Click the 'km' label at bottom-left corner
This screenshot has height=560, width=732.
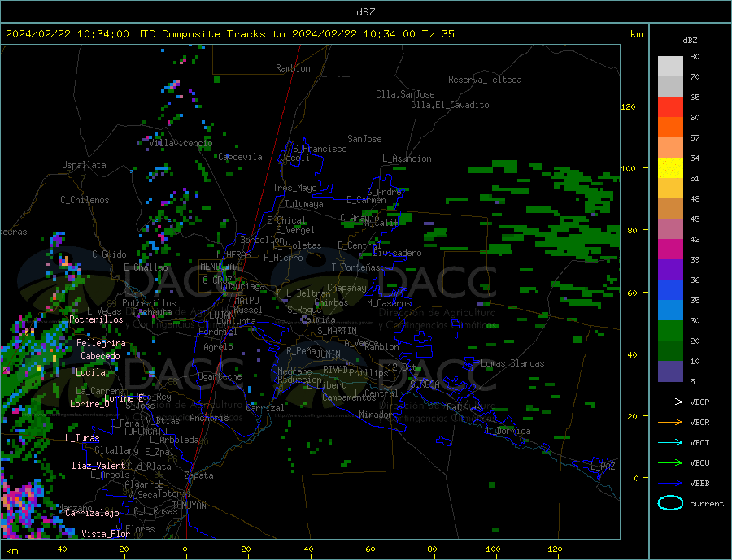click(11, 551)
